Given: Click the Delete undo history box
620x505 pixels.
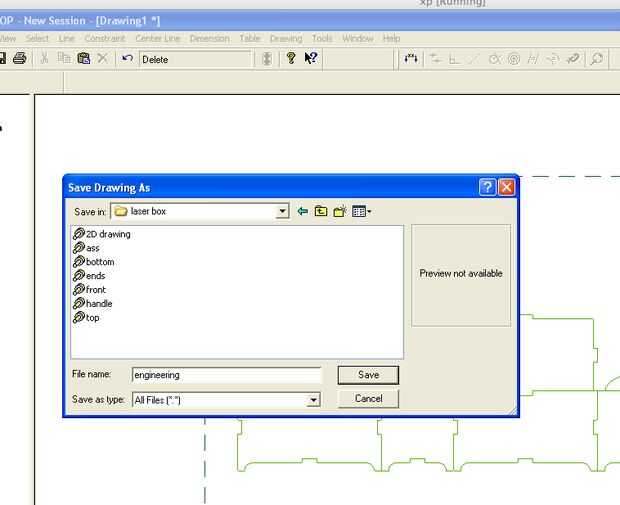Looking at the screenshot, I should 196,59.
